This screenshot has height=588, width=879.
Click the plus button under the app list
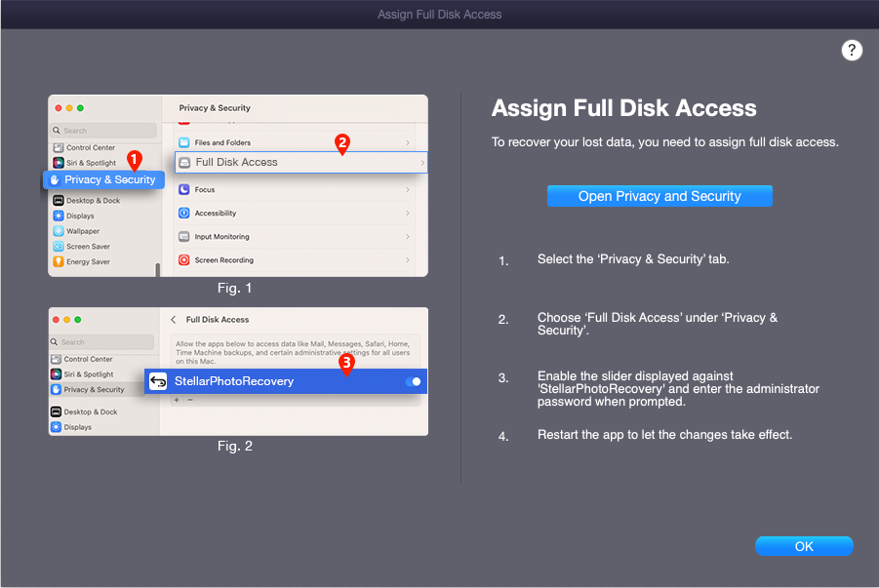click(x=177, y=400)
